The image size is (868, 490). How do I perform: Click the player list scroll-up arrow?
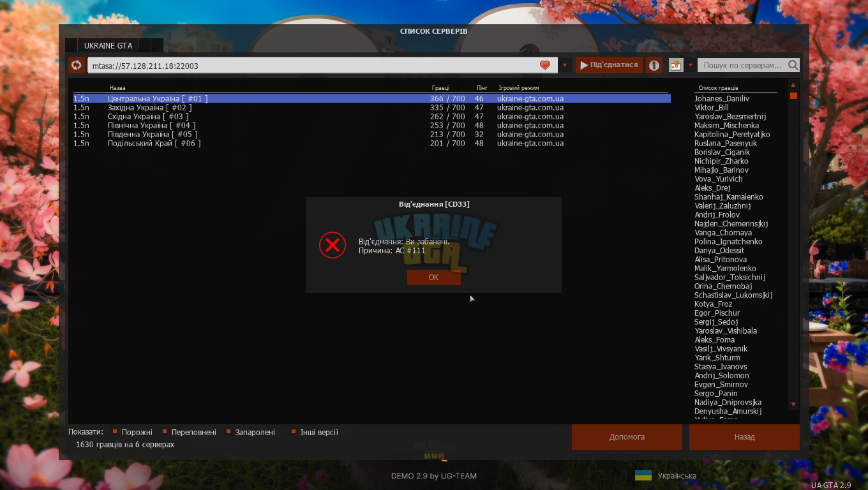(793, 84)
